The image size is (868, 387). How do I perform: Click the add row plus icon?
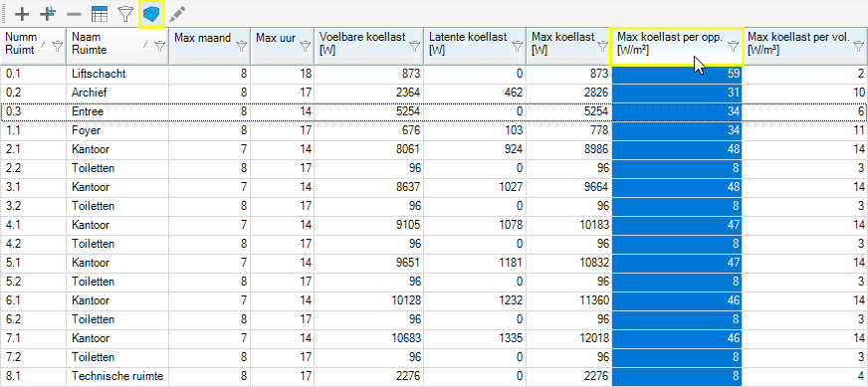pos(22,14)
